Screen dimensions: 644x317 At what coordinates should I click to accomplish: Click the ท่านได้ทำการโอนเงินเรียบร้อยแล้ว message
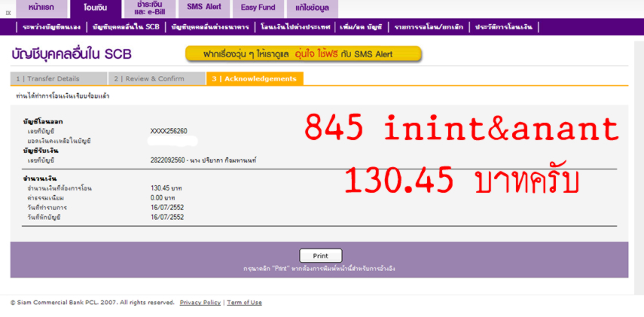63,96
